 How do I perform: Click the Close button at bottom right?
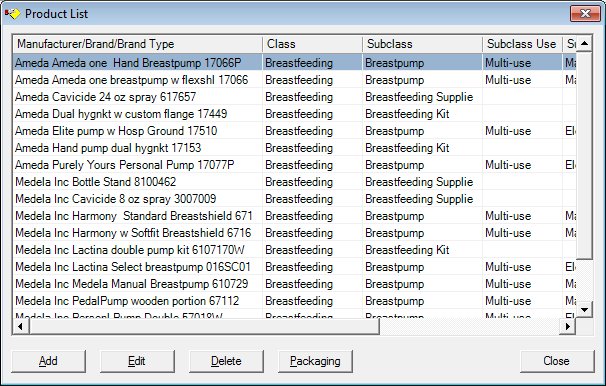tap(557, 361)
